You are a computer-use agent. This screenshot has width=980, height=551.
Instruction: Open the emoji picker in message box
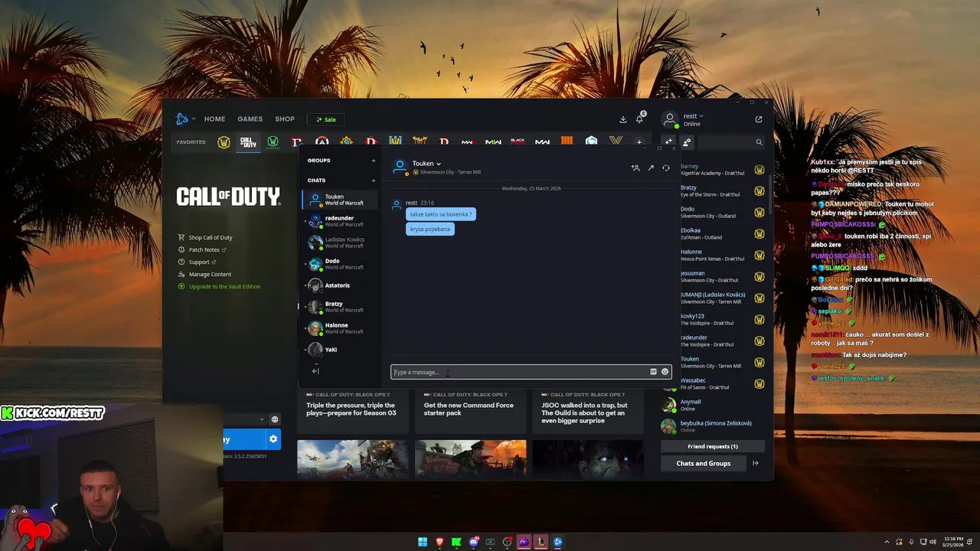(x=665, y=372)
